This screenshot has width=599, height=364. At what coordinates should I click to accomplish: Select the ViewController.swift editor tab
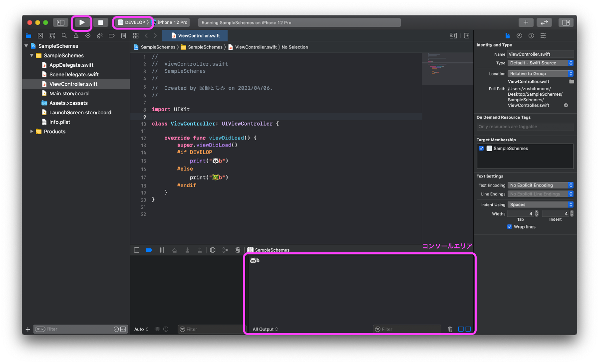click(195, 36)
